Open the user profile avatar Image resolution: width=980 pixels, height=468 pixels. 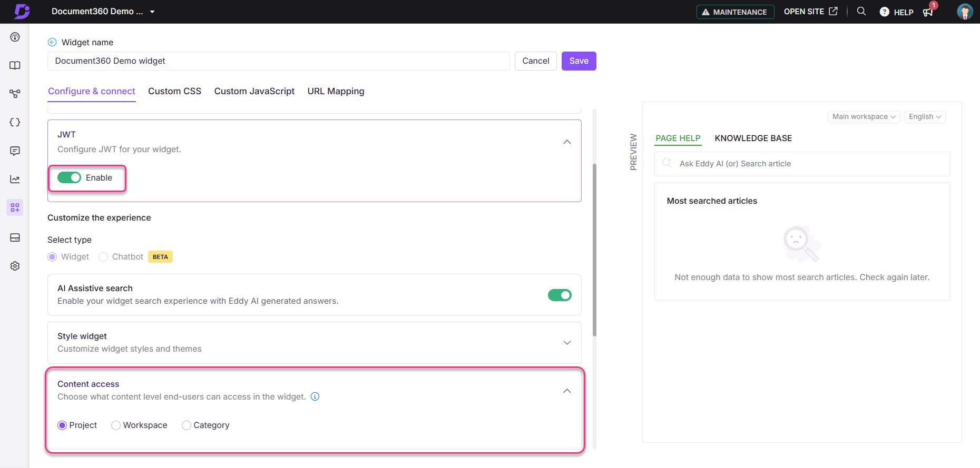(x=965, y=12)
